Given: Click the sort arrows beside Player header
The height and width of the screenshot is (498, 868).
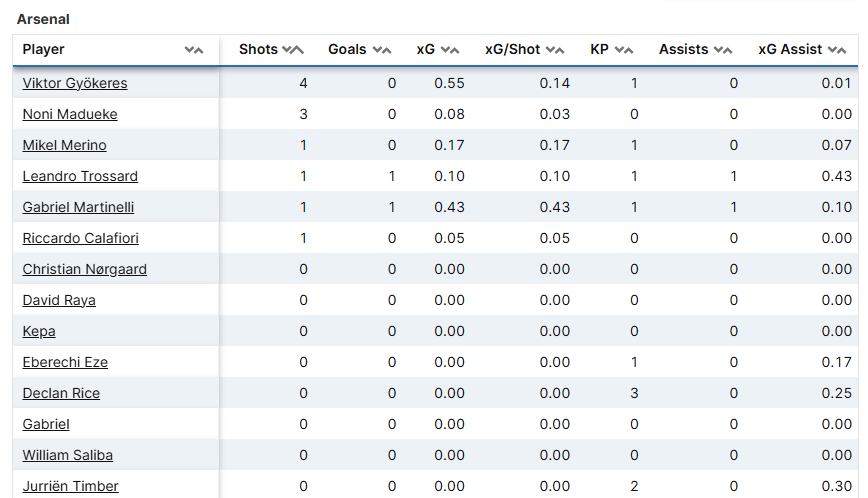Looking at the screenshot, I should click(x=194, y=50).
